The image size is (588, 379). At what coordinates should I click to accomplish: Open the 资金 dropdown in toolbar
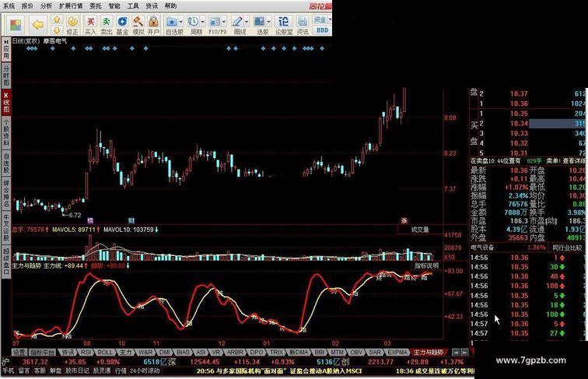click(322, 19)
